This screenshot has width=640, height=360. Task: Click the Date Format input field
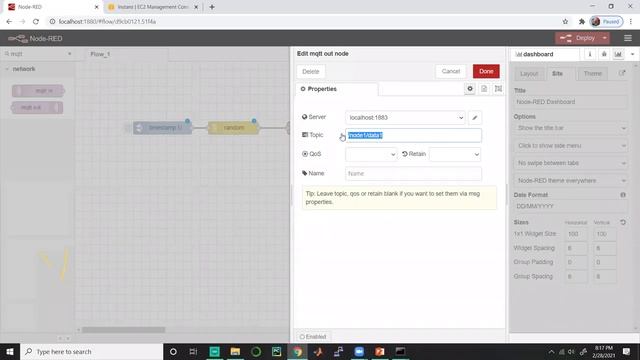point(570,207)
